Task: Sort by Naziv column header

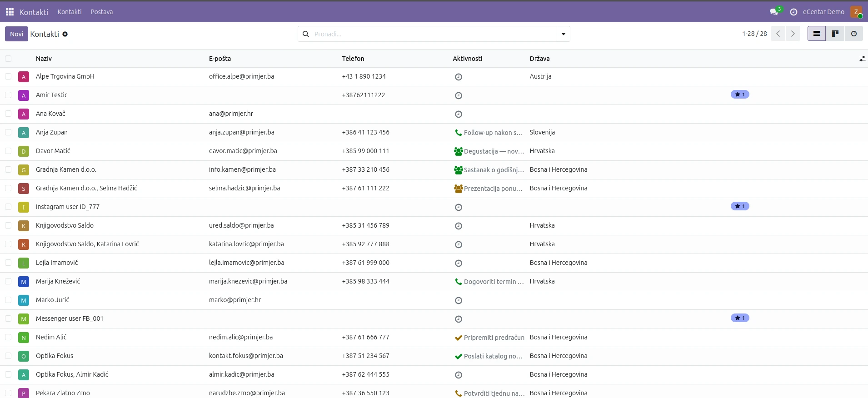Action: (44, 59)
